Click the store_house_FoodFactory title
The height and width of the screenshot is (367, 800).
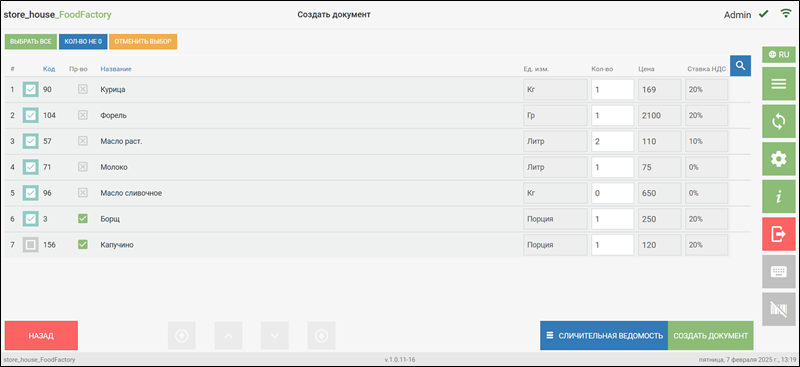click(57, 15)
